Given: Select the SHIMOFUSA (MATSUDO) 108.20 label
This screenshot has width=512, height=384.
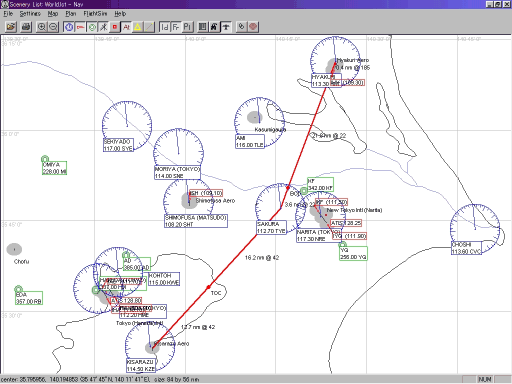Looking at the screenshot, I should 196,221.
